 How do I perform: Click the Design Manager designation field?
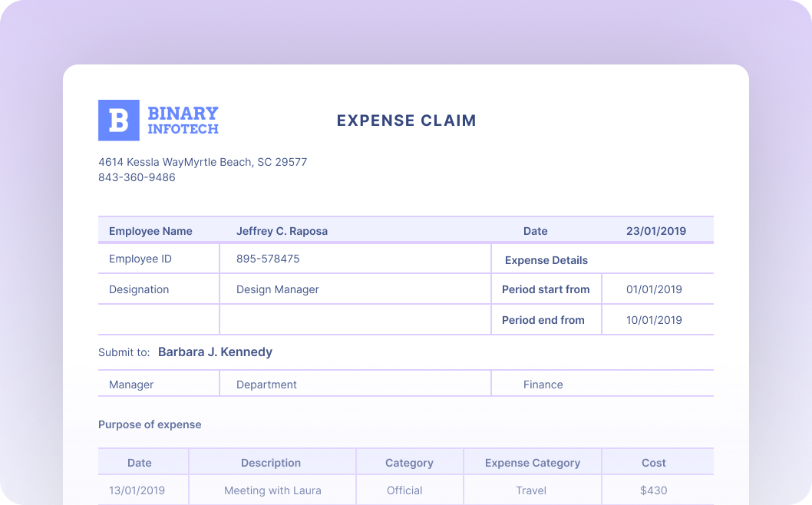point(277,289)
